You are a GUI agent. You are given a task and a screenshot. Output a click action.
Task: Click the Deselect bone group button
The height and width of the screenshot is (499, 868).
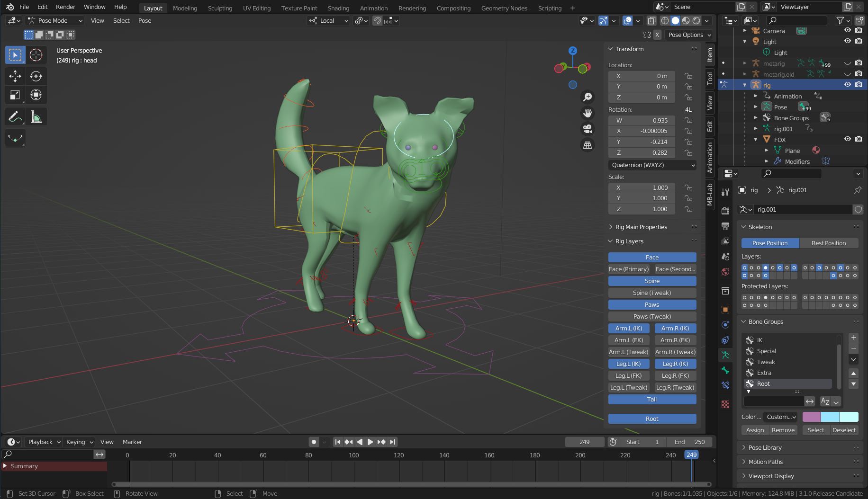(x=844, y=430)
